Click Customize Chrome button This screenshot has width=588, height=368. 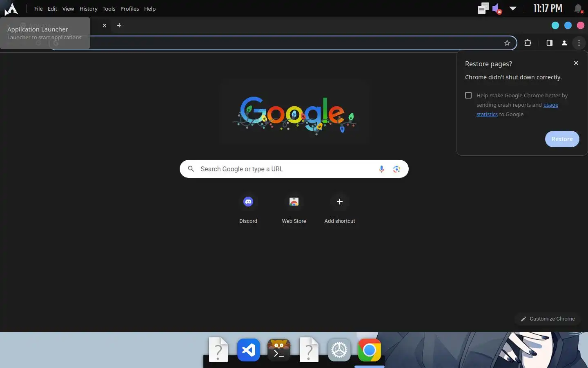point(548,319)
